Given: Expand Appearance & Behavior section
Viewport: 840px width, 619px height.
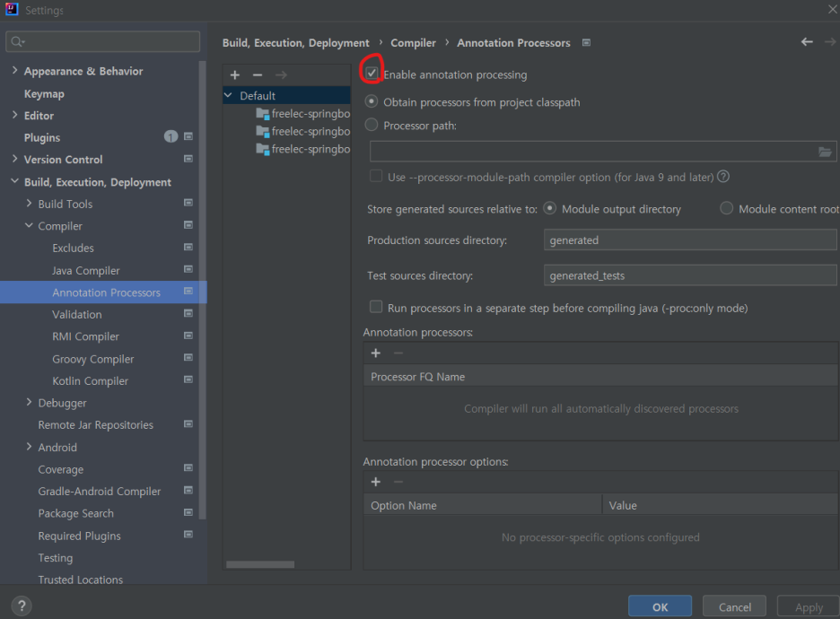Looking at the screenshot, I should [x=15, y=70].
